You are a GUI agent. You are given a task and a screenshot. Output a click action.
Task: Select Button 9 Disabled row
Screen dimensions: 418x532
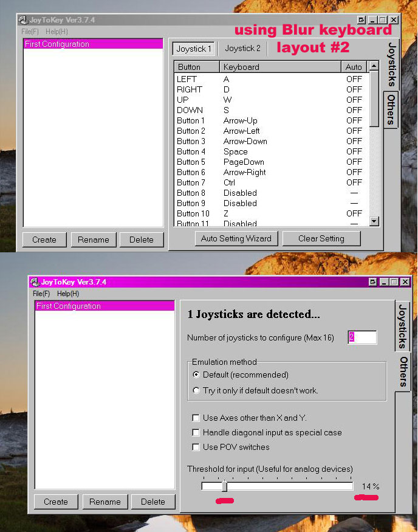pyautogui.click(x=271, y=203)
